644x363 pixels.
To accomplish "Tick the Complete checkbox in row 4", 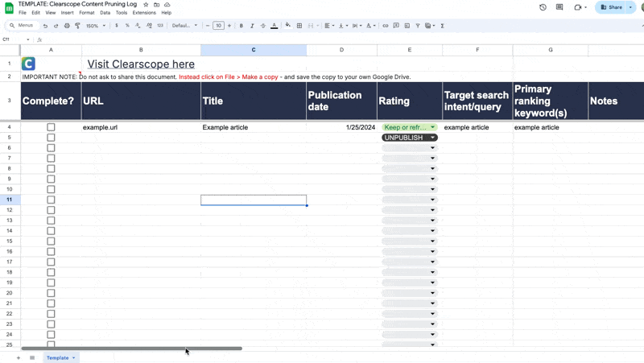I will tap(51, 127).
